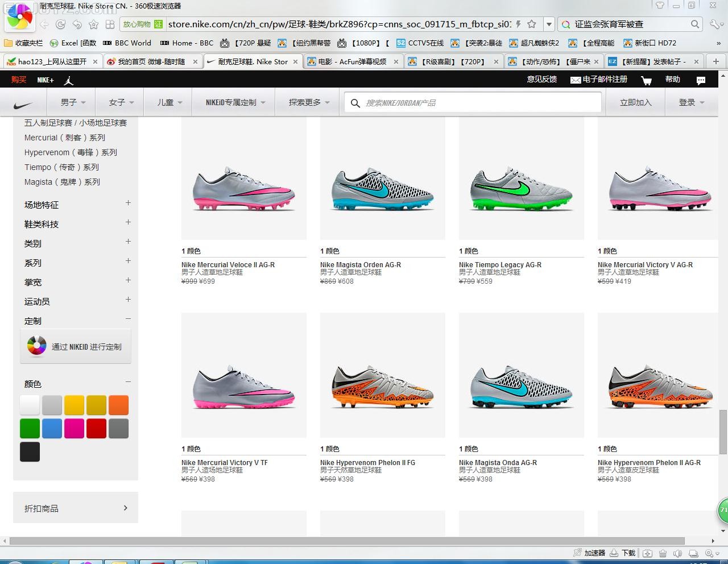The height and width of the screenshot is (564, 728).
Task: Click the 电子邮件注册 link
Action: click(599, 80)
